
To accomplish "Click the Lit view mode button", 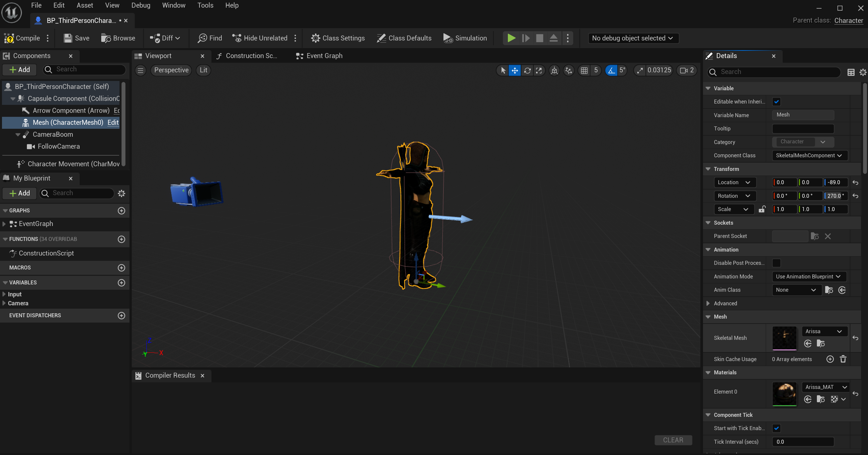I will (x=203, y=70).
